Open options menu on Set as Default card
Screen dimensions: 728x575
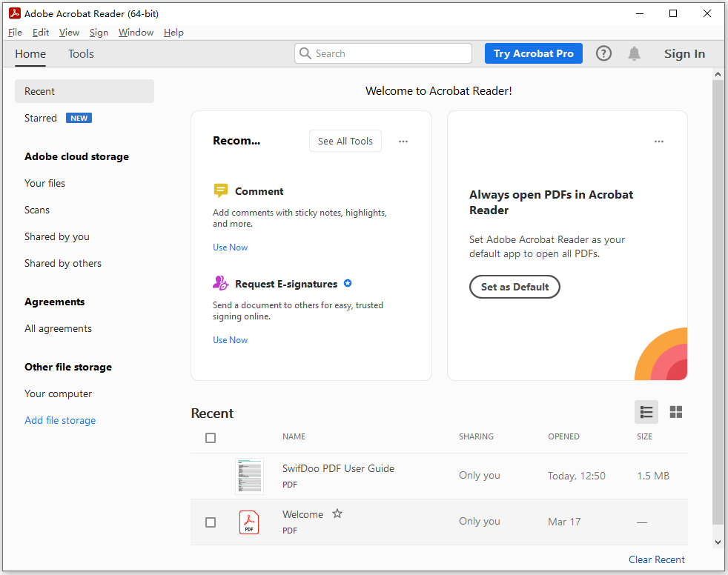[x=659, y=141]
